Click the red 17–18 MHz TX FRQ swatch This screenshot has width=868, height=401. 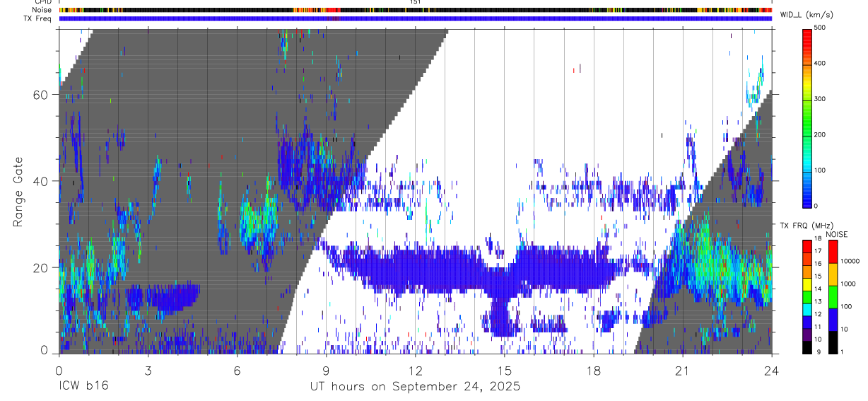(x=808, y=246)
